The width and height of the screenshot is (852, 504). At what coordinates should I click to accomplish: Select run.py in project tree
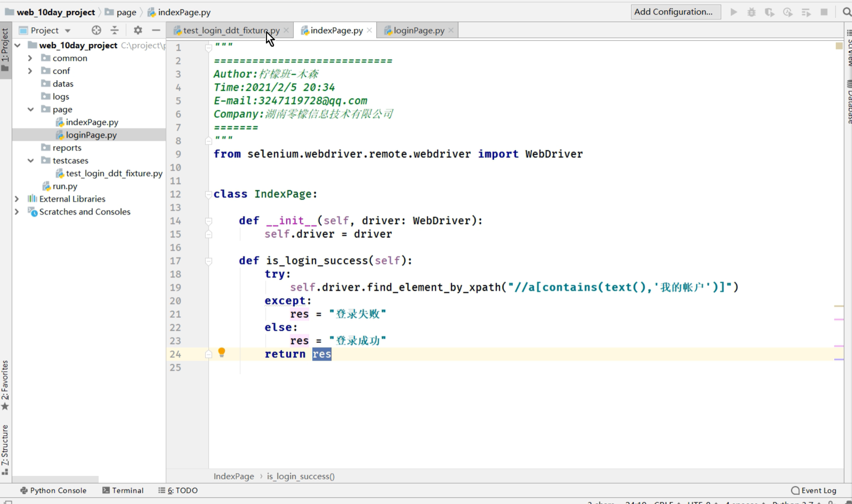pyautogui.click(x=65, y=186)
